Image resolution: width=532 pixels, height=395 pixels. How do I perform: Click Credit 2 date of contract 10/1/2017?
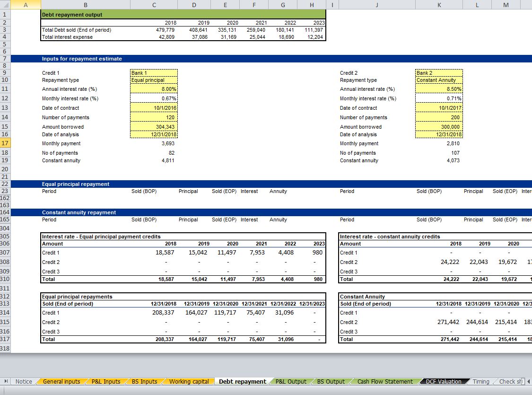439,108
